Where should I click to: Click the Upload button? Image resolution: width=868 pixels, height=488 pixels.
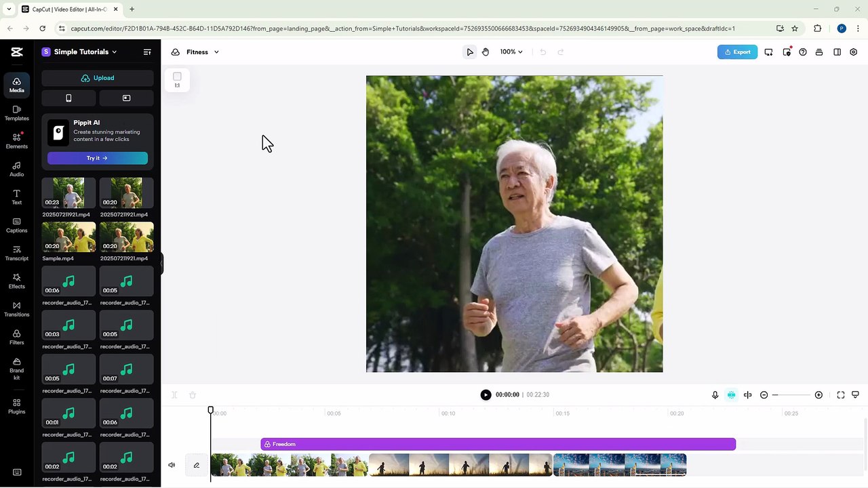point(98,78)
